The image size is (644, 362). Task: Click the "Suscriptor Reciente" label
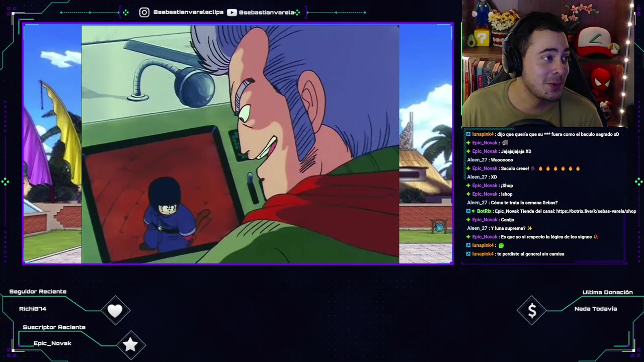(54, 327)
